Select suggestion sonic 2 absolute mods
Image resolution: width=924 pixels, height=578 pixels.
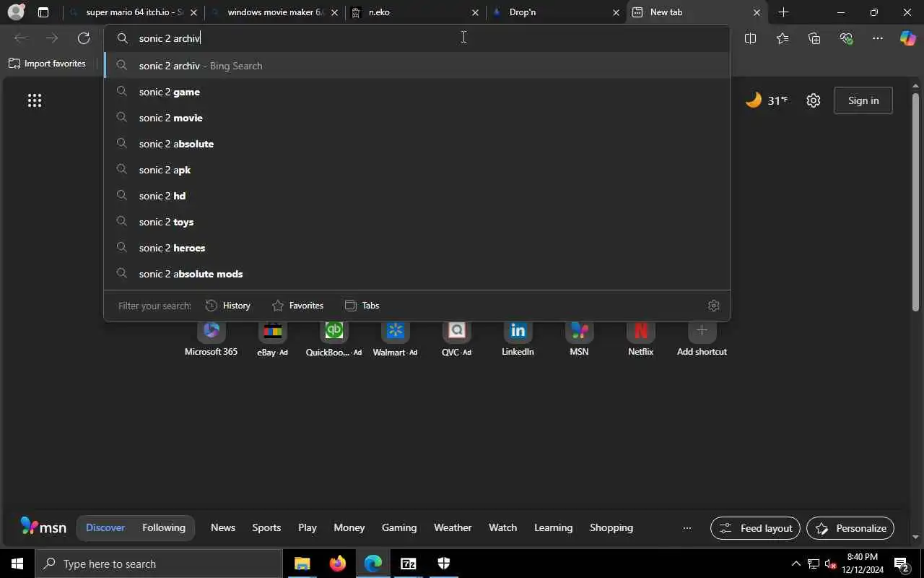[417, 274]
